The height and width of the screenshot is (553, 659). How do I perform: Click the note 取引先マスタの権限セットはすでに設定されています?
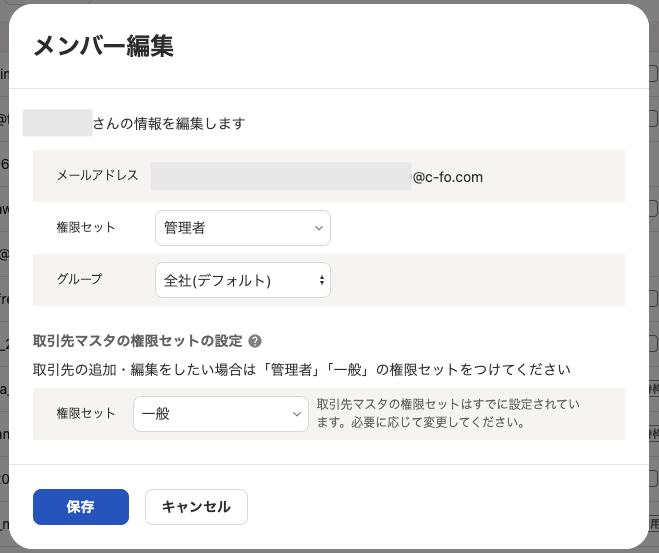click(x=448, y=413)
